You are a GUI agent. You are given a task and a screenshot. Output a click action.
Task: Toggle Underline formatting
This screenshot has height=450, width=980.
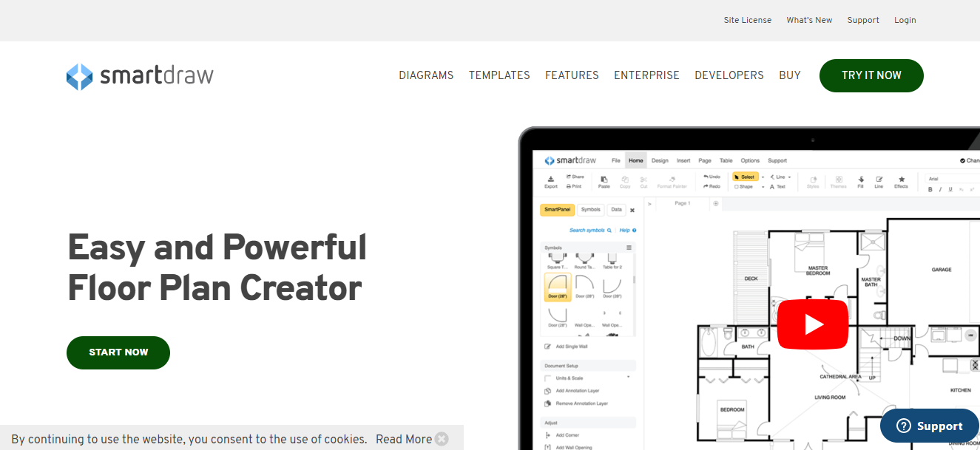click(x=950, y=190)
